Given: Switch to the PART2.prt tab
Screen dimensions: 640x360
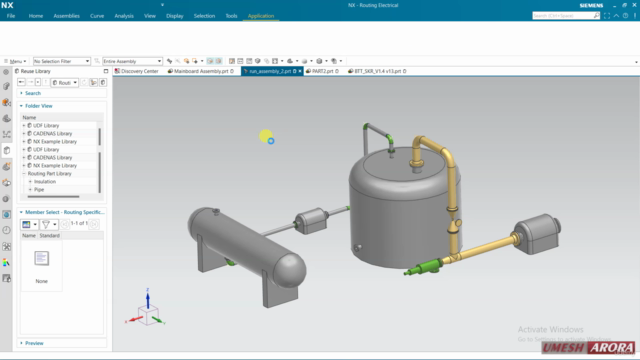Looking at the screenshot, I should pos(322,71).
